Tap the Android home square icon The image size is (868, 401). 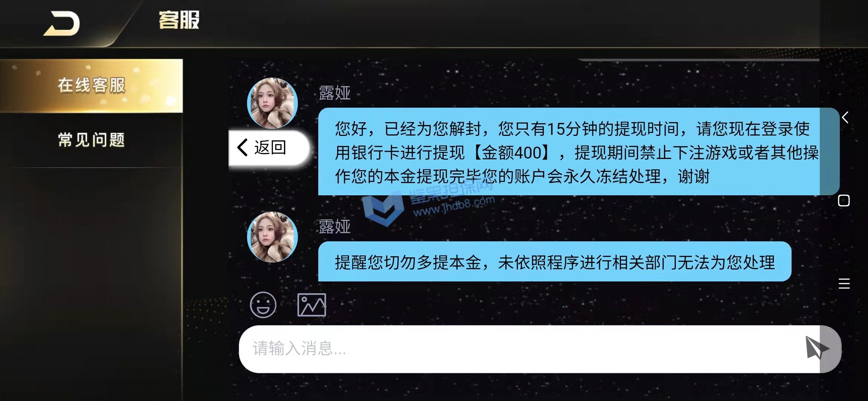844,200
